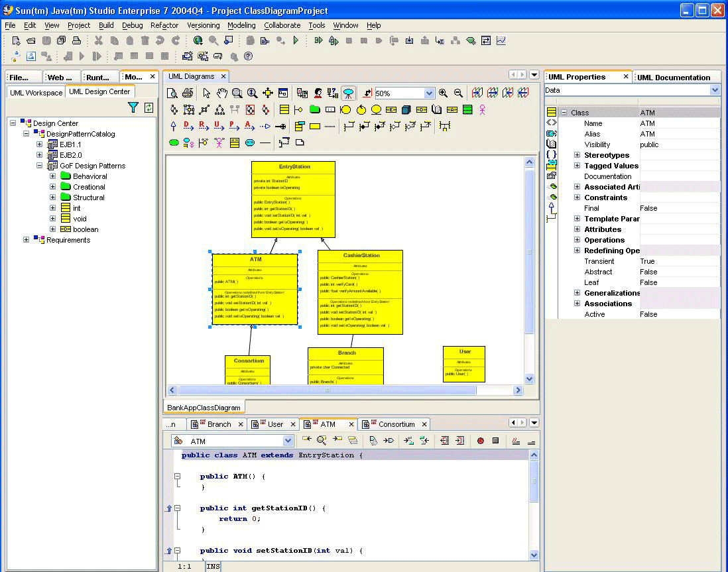728x572 pixels.
Task: Close the UML Diagrams tab
Action: 223,77
